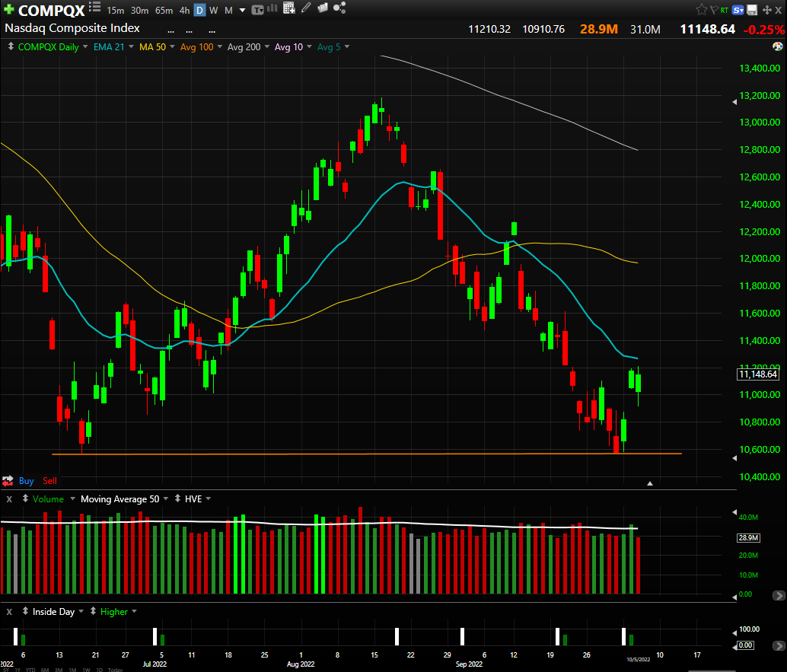Image resolution: width=787 pixels, height=672 pixels.
Task: Set range to YTD at bottom
Action: [x=30, y=670]
